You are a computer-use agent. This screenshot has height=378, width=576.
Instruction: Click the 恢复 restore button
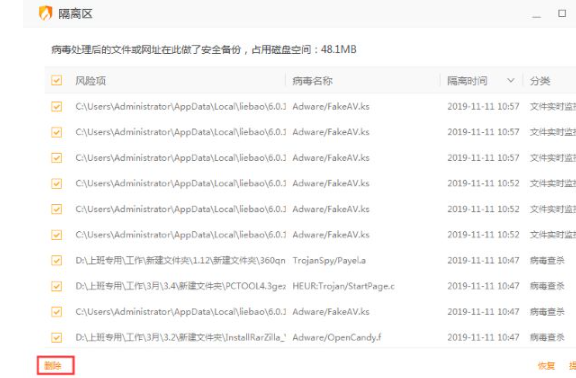546,366
